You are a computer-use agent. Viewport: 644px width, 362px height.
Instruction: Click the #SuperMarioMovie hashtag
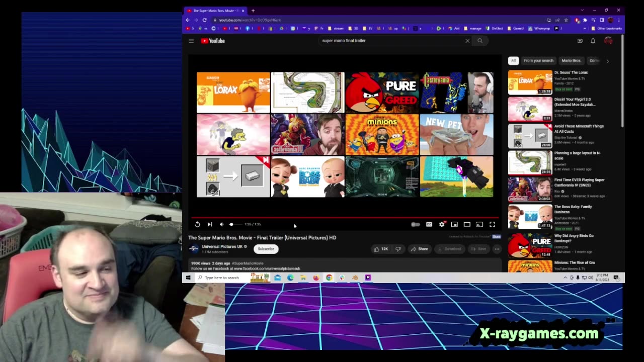(248, 263)
